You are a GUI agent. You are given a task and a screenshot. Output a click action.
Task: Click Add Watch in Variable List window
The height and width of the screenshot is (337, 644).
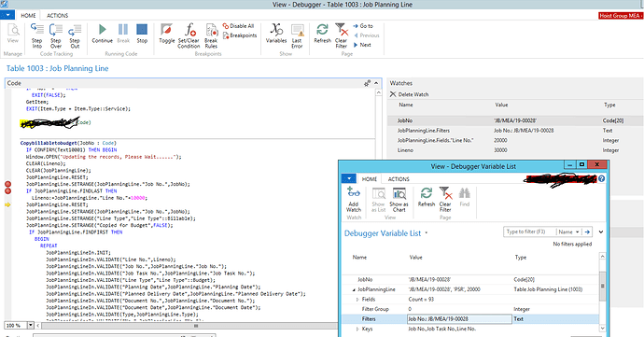click(x=354, y=199)
